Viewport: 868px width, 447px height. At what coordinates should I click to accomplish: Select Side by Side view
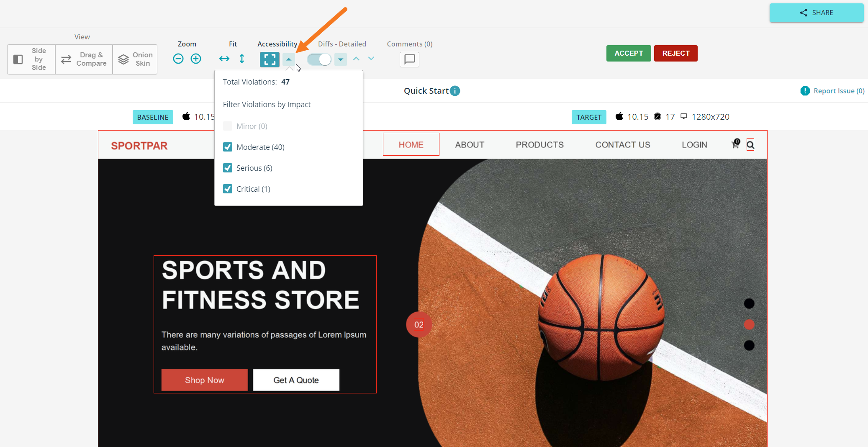click(31, 59)
